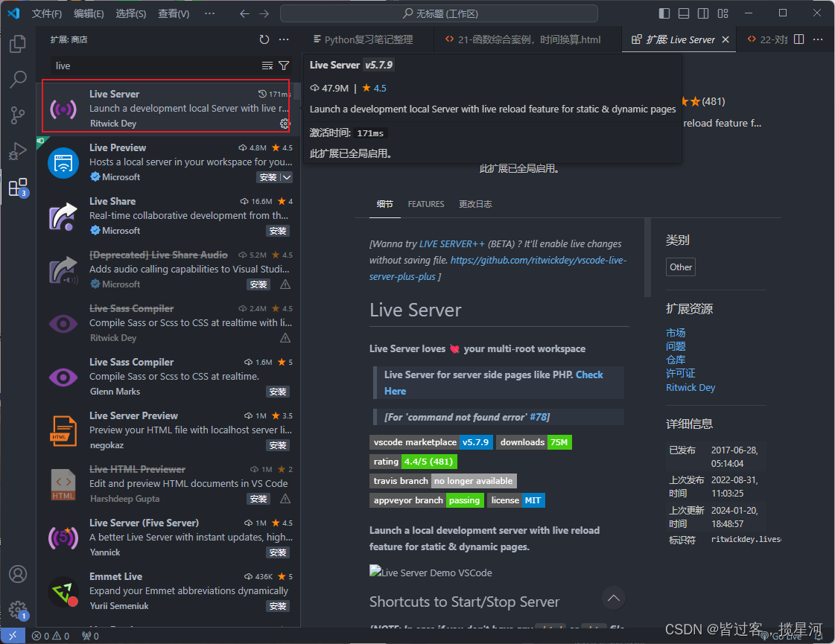This screenshot has height=644, width=835.
Task: Split the editor to the right
Action: click(x=799, y=39)
